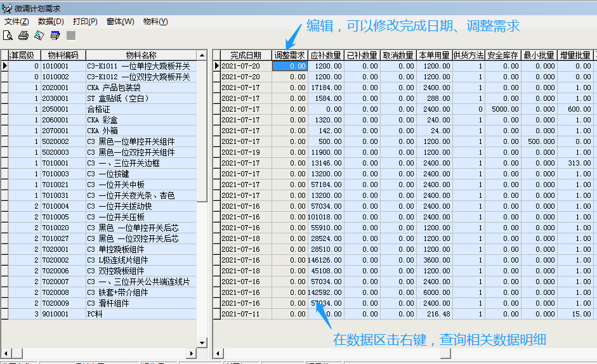Click the material code 9010001 cell
This screenshot has height=364, width=597.
click(63, 314)
